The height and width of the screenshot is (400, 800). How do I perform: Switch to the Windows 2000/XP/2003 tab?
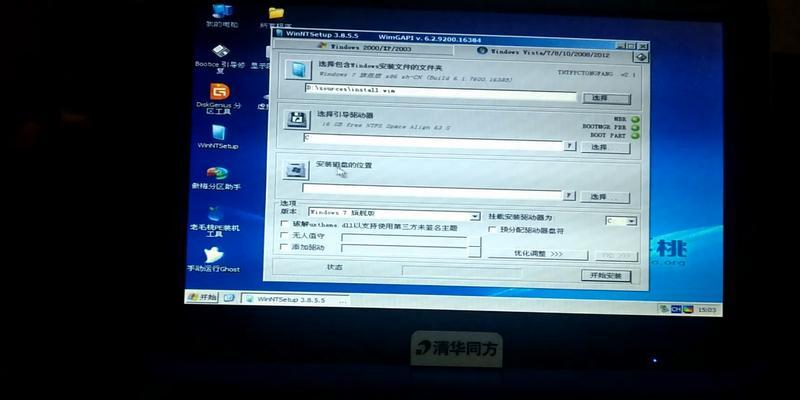click(364, 48)
